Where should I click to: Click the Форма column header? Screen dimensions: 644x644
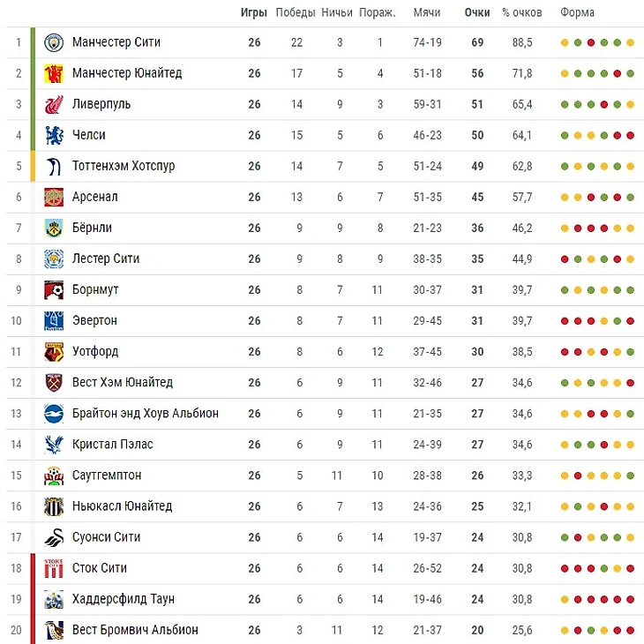pos(577,13)
